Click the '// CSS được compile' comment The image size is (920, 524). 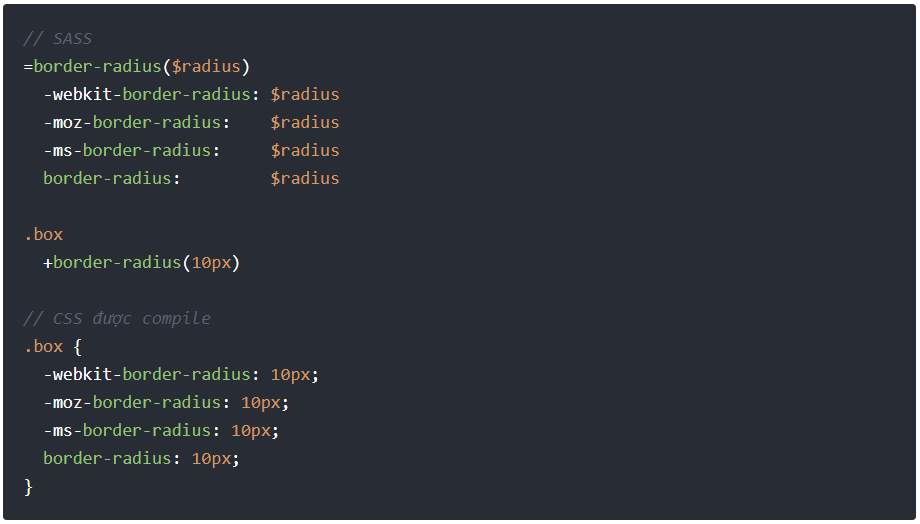pos(117,319)
